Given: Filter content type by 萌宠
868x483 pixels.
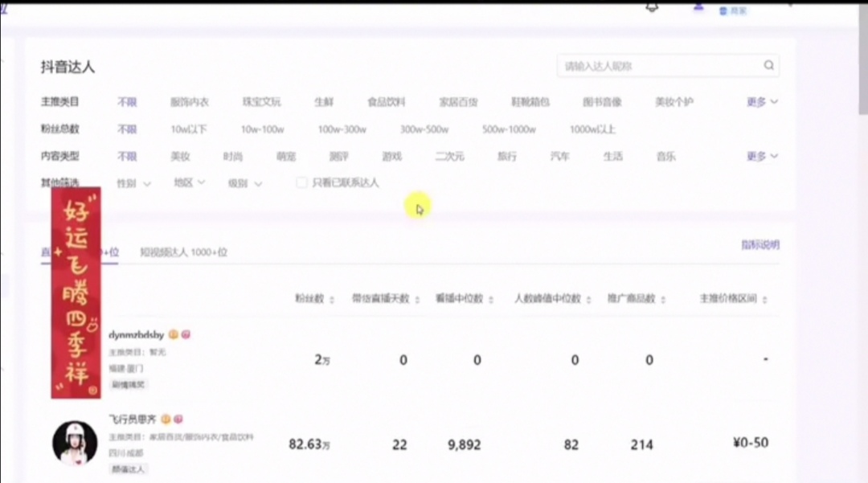Looking at the screenshot, I should click(x=286, y=156).
